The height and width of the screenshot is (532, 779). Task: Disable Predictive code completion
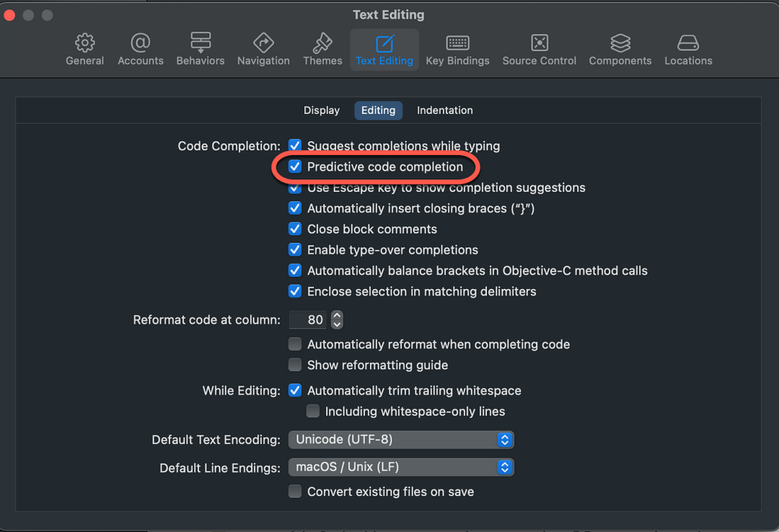[x=296, y=167]
